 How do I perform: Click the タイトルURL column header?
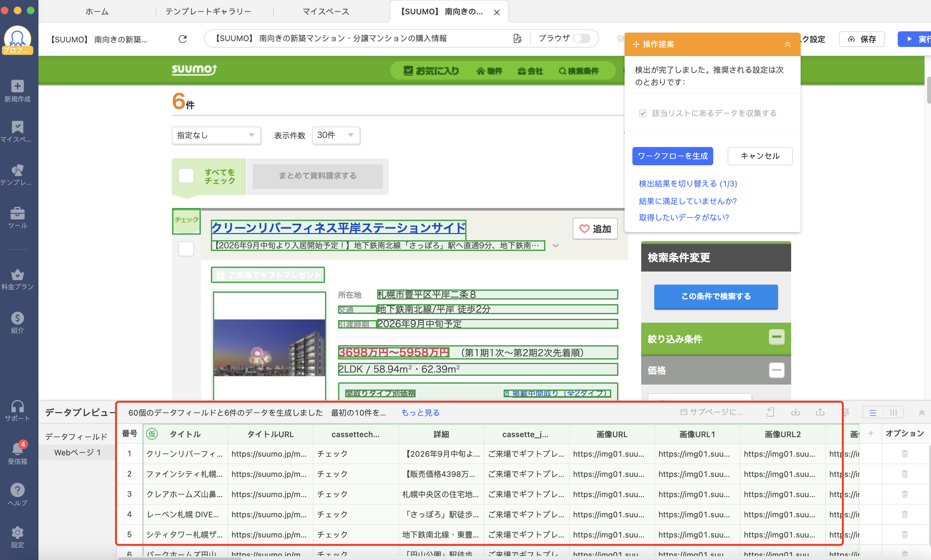coord(270,434)
